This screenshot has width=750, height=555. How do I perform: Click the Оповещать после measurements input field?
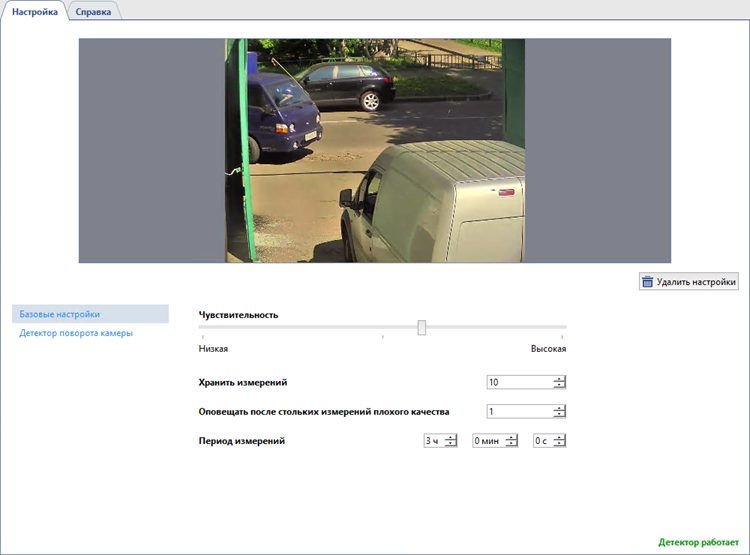(518, 411)
